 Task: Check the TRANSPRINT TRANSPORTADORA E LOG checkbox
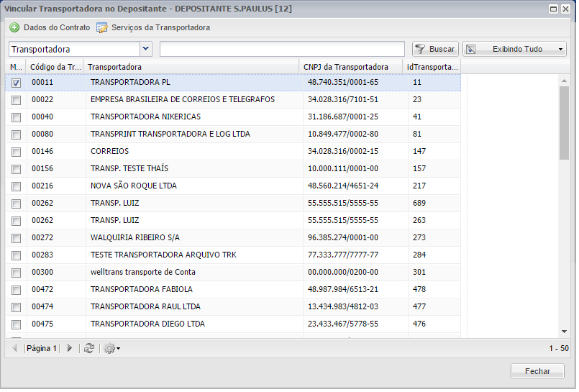(16, 135)
